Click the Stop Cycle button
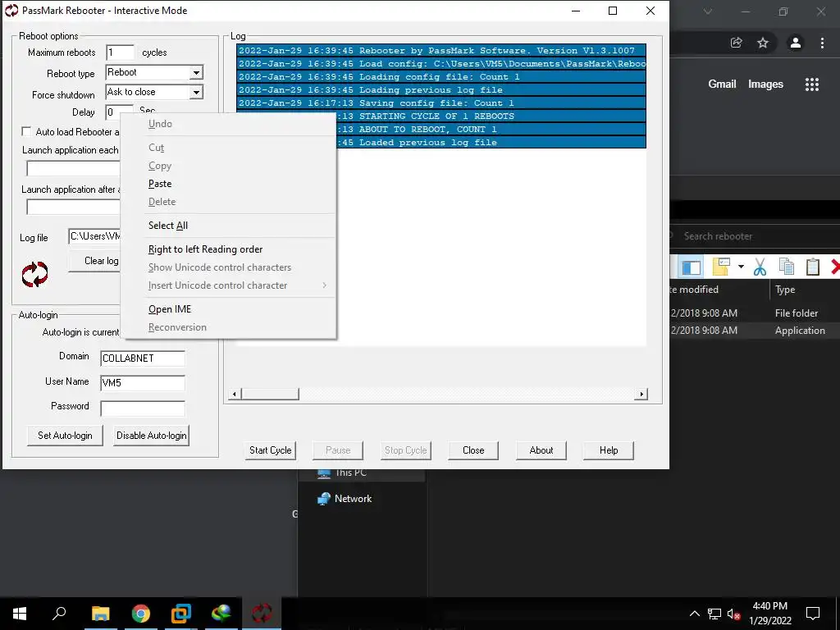This screenshot has height=630, width=840. tap(405, 450)
